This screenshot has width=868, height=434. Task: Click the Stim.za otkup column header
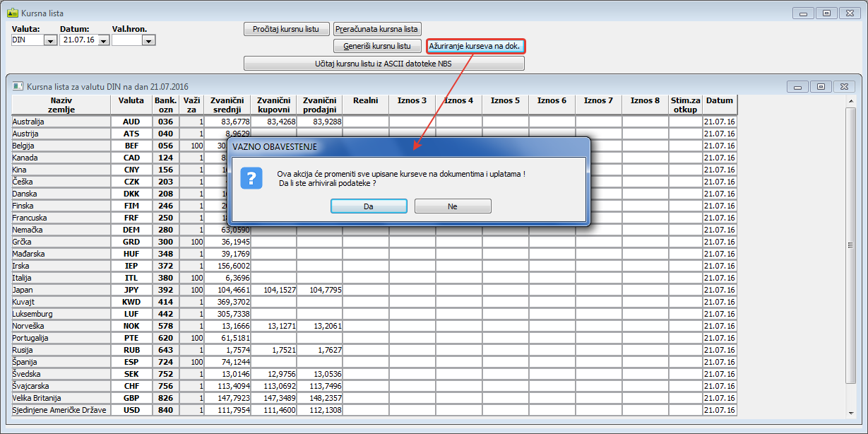click(685, 105)
